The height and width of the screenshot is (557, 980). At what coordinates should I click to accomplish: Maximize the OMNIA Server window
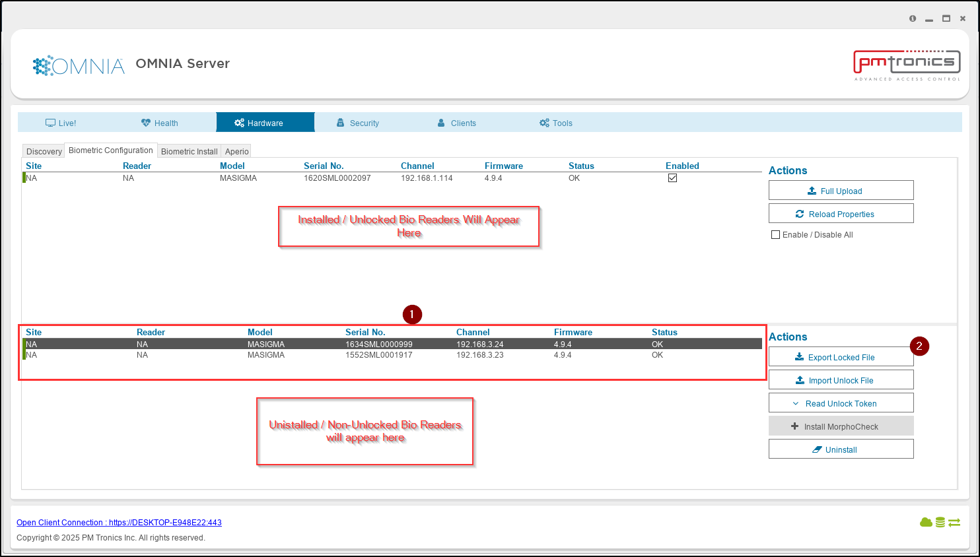tap(946, 18)
